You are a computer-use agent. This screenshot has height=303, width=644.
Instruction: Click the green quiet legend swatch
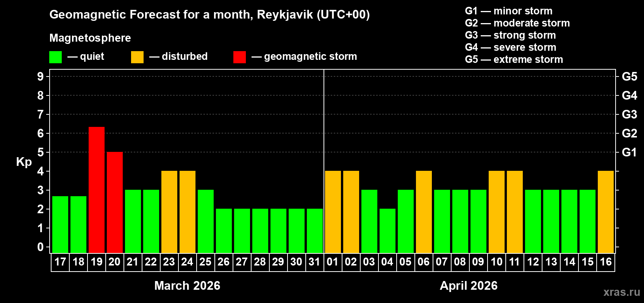[x=56, y=57]
